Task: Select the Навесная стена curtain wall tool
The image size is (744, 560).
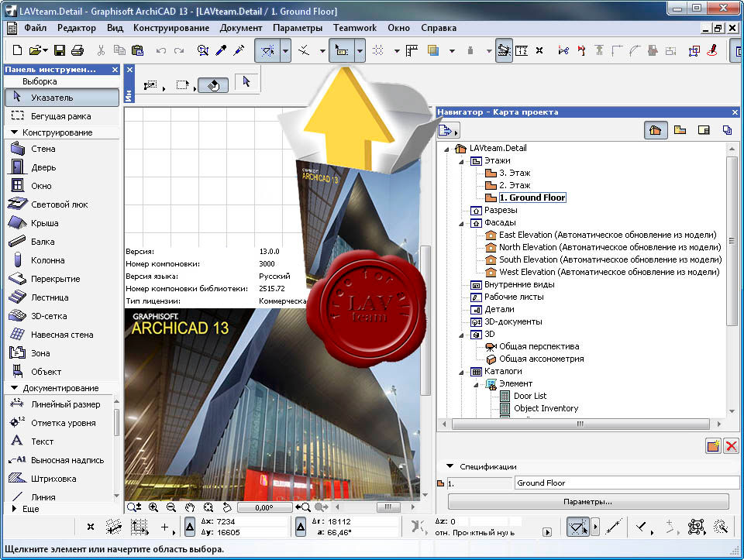Action: (60, 335)
